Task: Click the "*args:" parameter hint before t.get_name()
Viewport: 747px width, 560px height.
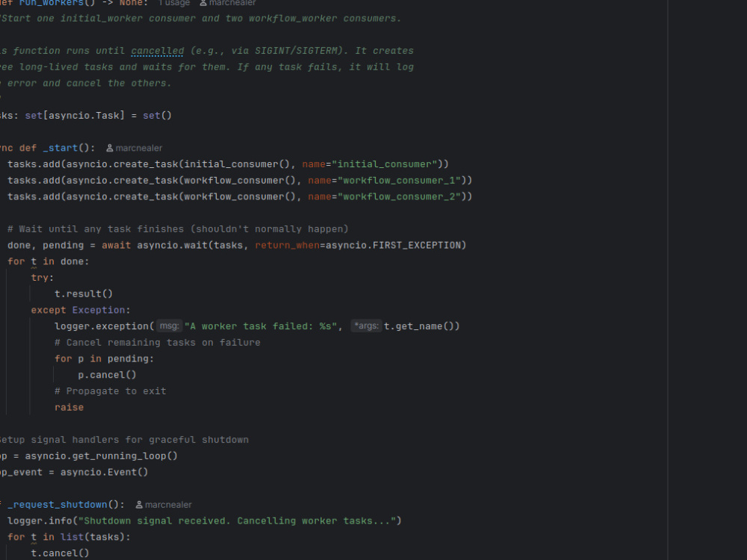Action: coord(366,326)
